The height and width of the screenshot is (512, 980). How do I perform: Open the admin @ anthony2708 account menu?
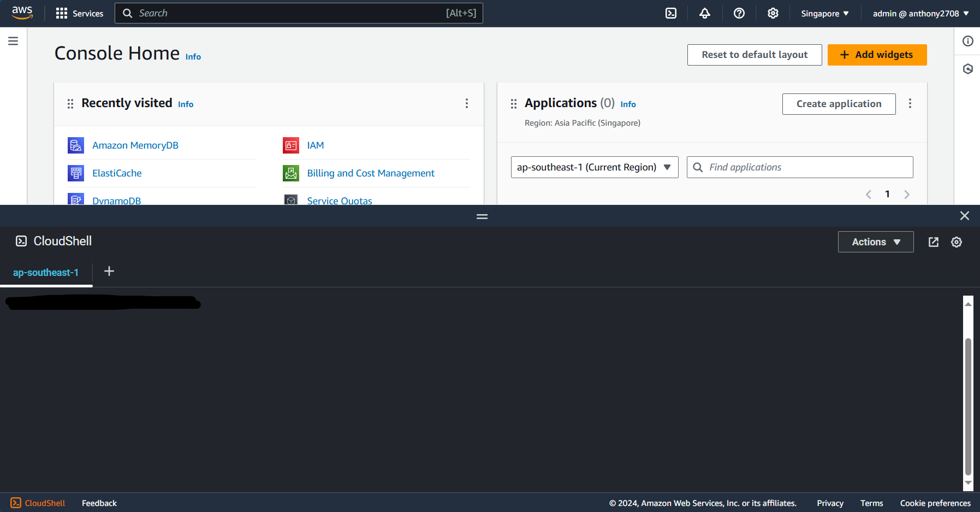[921, 13]
